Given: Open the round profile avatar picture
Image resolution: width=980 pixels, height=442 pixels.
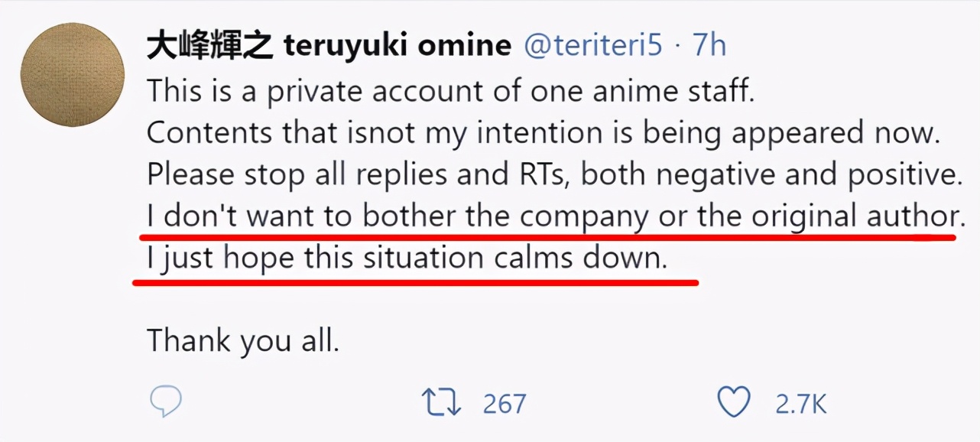Looking at the screenshot, I should [x=73, y=75].
